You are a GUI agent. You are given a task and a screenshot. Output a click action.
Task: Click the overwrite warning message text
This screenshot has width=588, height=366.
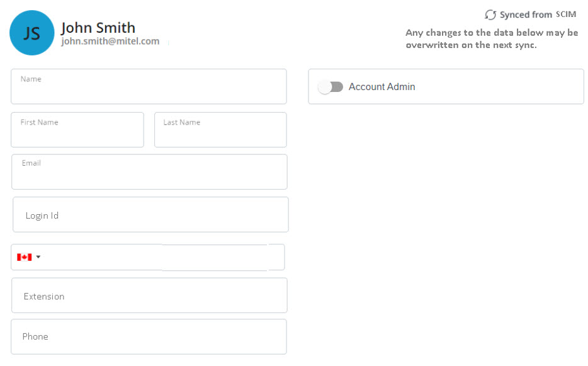(x=491, y=39)
